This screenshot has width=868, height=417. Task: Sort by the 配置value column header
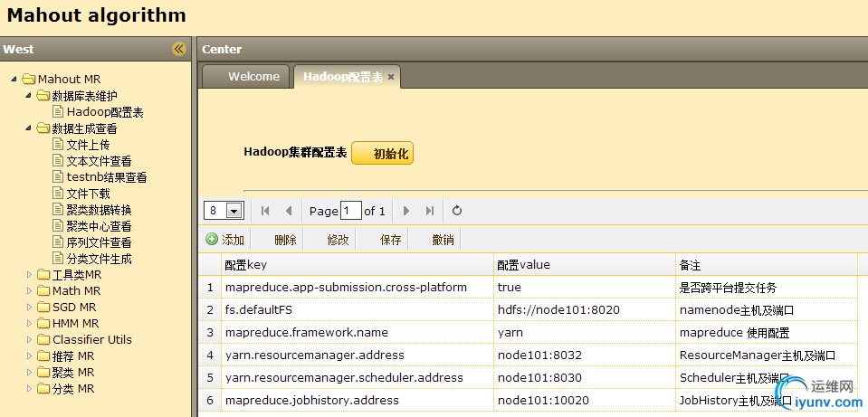[585, 265]
